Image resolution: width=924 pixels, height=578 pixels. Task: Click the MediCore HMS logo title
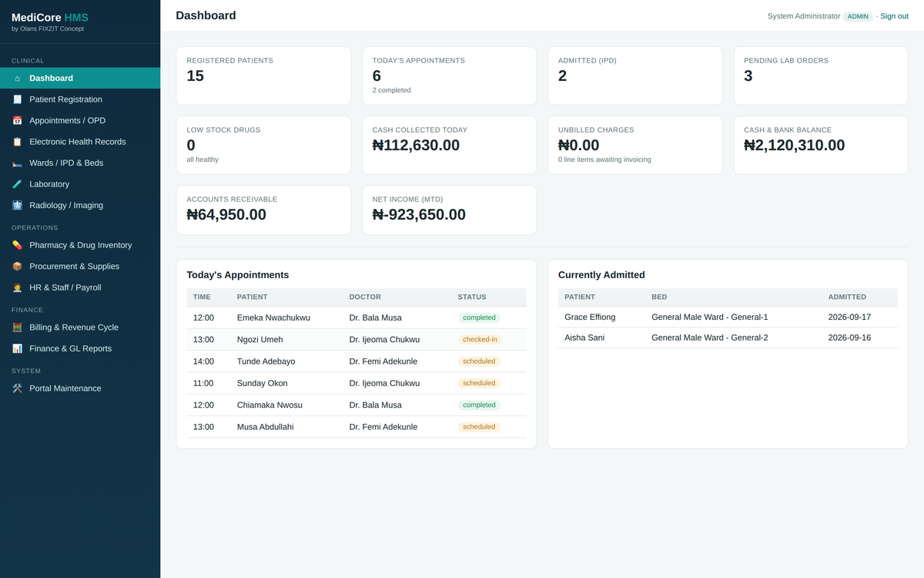[50, 17]
